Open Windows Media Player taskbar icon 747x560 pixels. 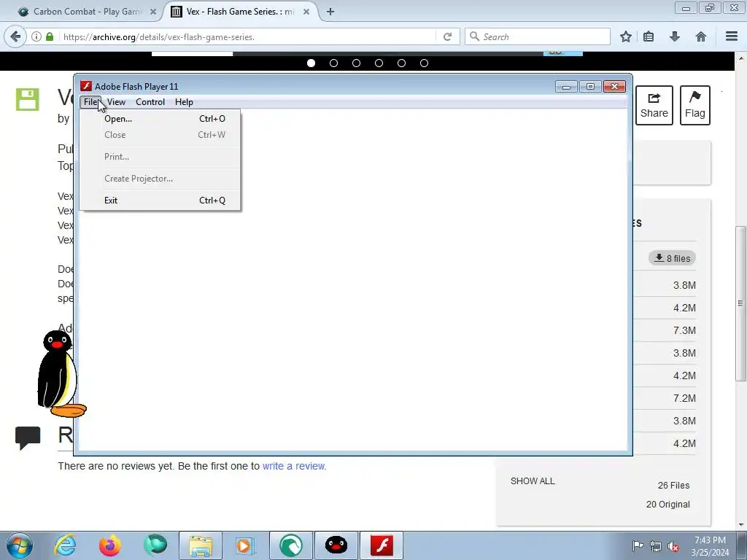coord(245,545)
